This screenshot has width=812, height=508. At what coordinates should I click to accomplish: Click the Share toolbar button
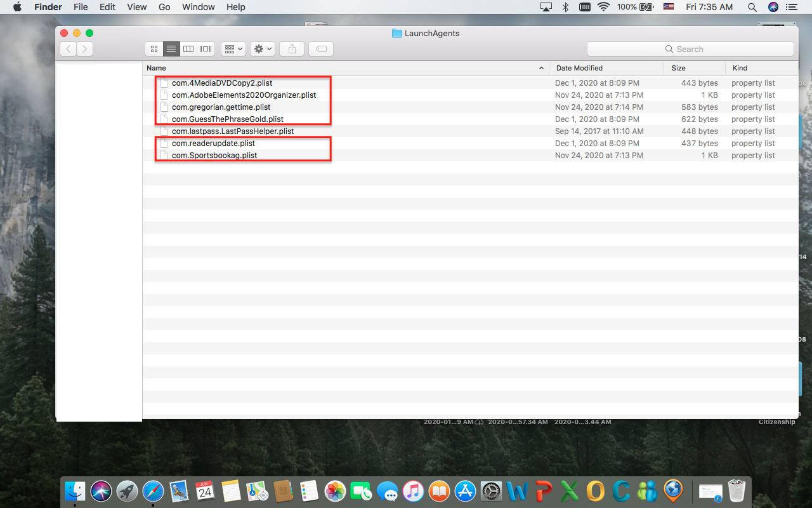[292, 49]
